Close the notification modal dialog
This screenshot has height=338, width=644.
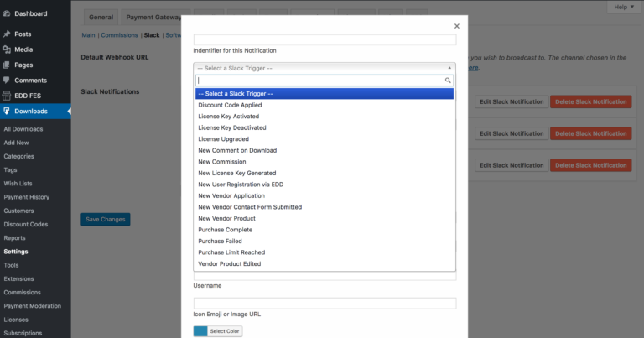(457, 26)
